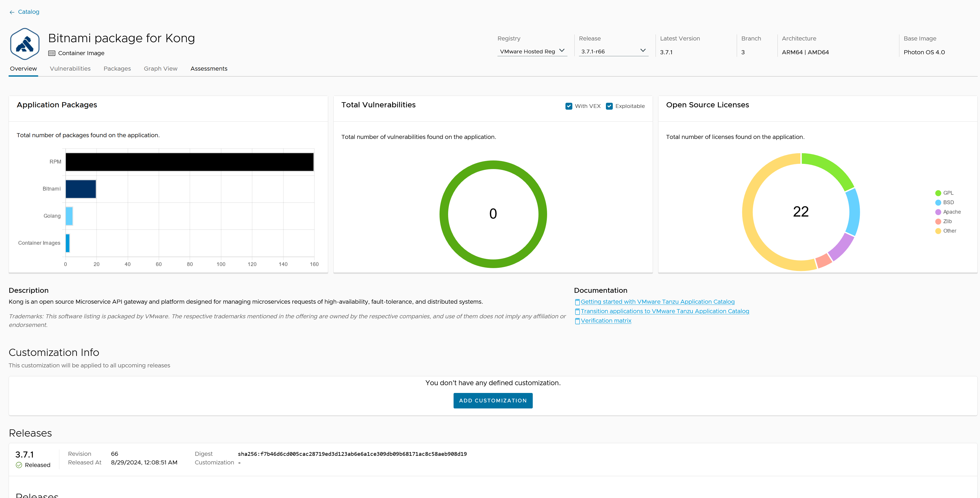Toggle the Exploitable checkbox

click(609, 106)
